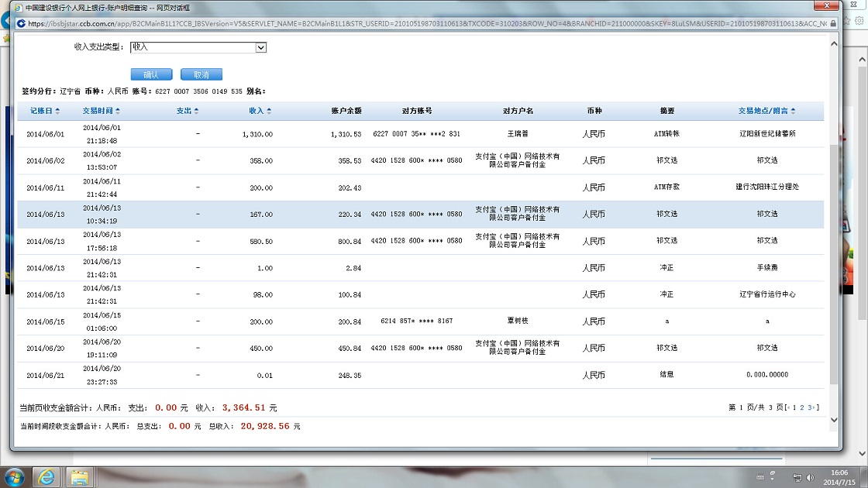The height and width of the screenshot is (488, 868).
Task: Click the network icon in system tray
Action: coord(797,477)
